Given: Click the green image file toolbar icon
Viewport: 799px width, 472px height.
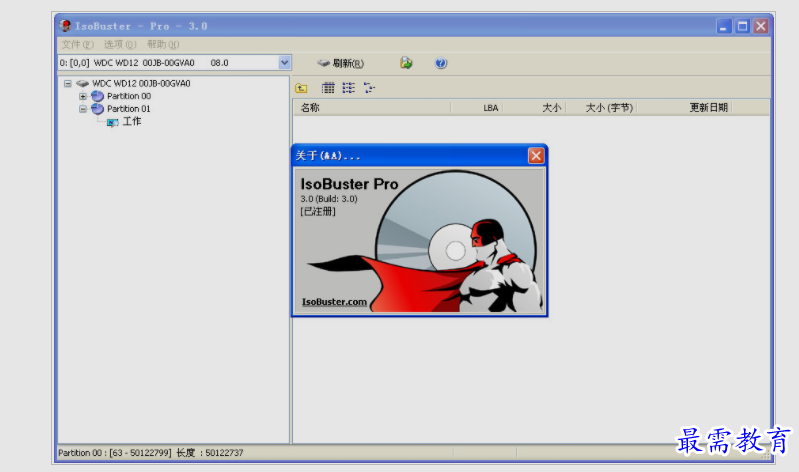Looking at the screenshot, I should 406,63.
